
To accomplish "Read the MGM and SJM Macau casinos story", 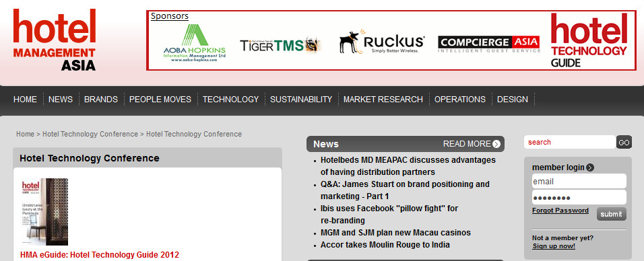I will [x=395, y=233].
